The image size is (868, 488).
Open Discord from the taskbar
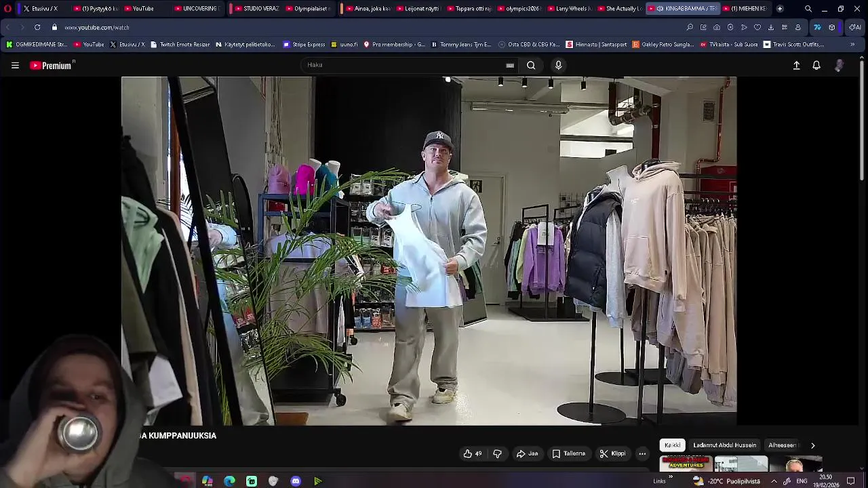296,481
